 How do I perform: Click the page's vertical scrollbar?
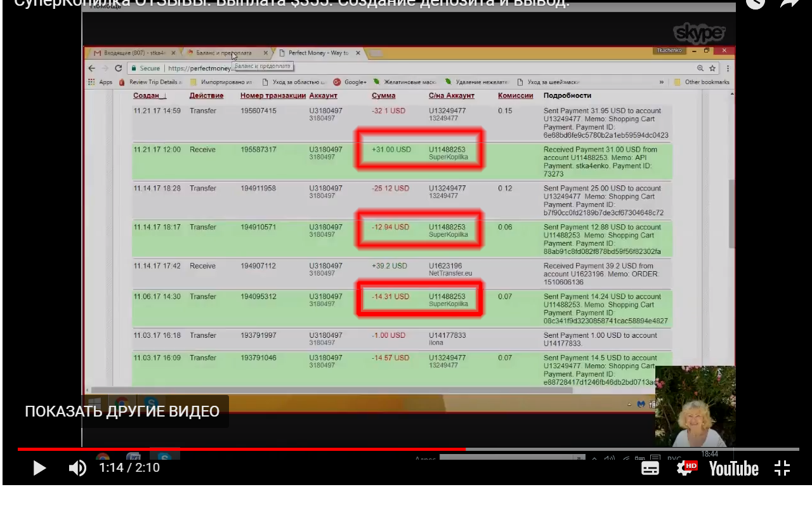pos(731,213)
